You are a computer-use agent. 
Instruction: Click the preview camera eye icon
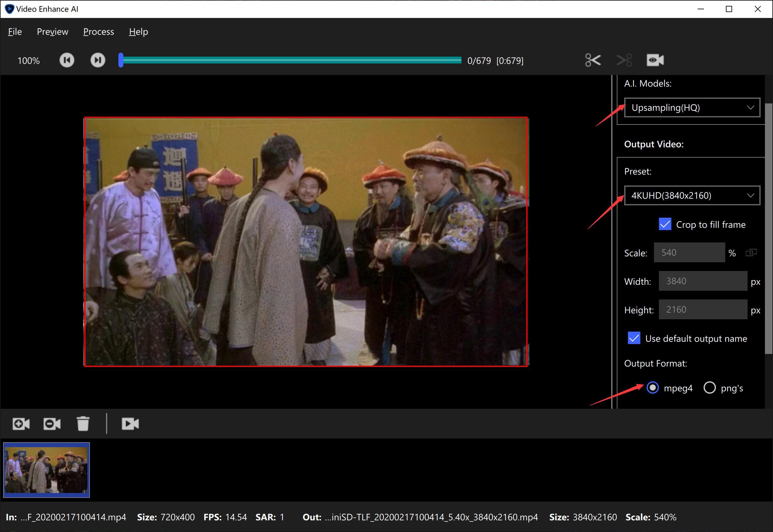(x=655, y=60)
